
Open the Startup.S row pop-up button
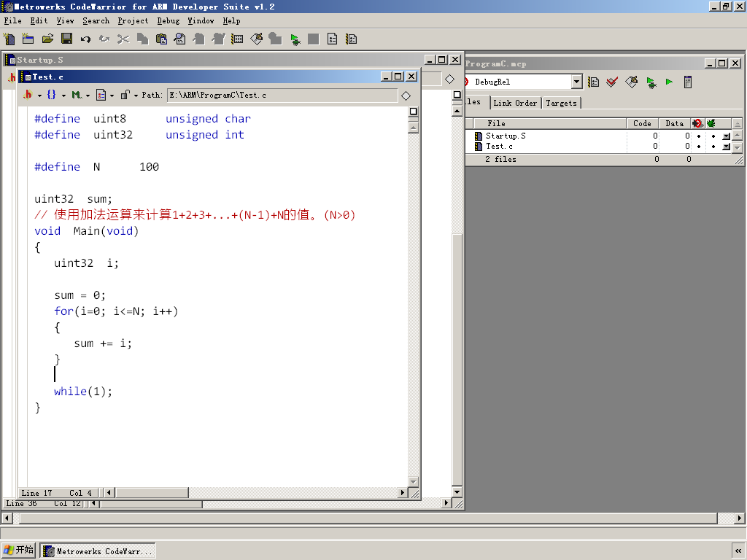[x=726, y=136]
